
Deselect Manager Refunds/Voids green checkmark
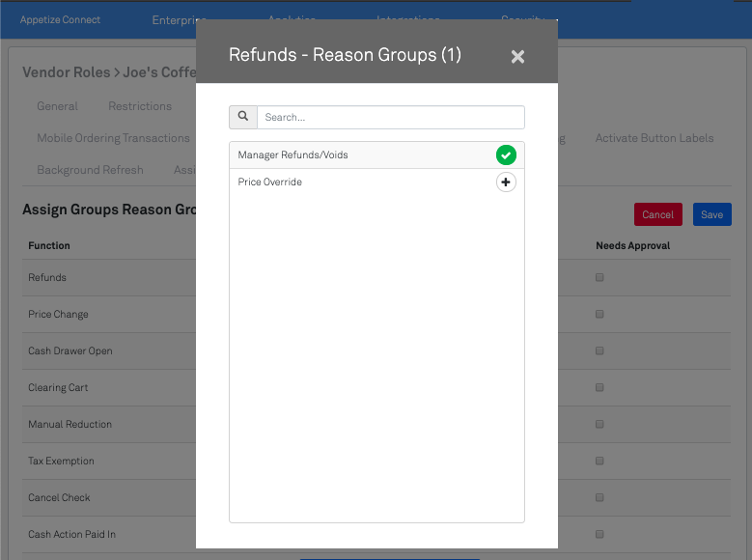click(506, 154)
